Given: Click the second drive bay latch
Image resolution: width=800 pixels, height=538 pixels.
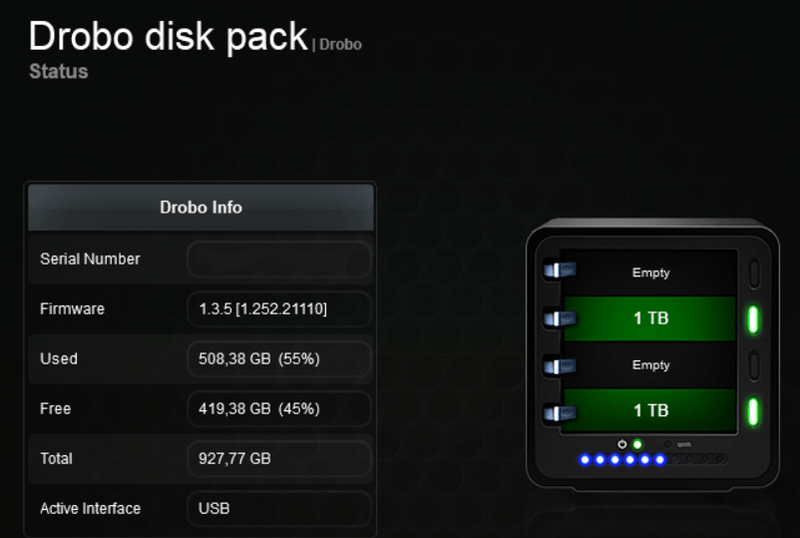Looking at the screenshot, I should (559, 318).
